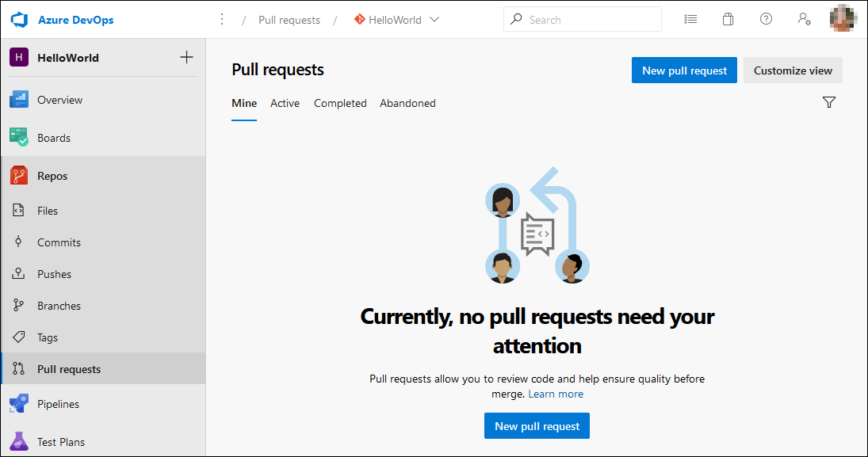Switch to the Active tab
Screen dimensions: 868x457
tap(285, 104)
